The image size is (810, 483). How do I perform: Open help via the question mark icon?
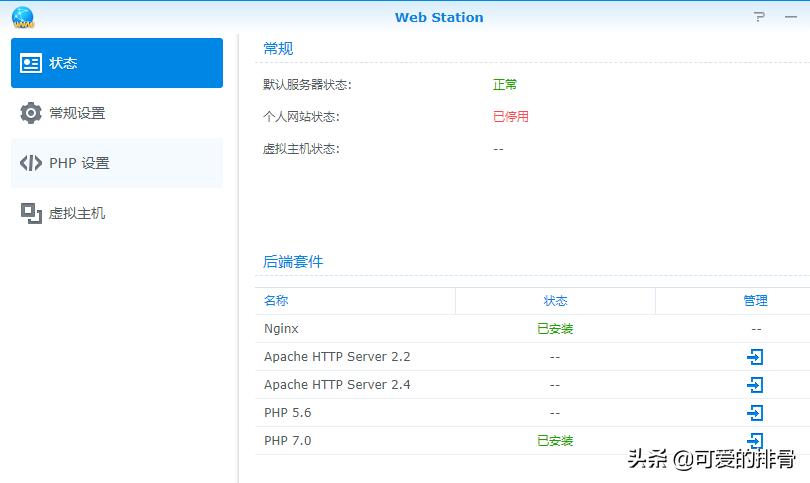759,17
